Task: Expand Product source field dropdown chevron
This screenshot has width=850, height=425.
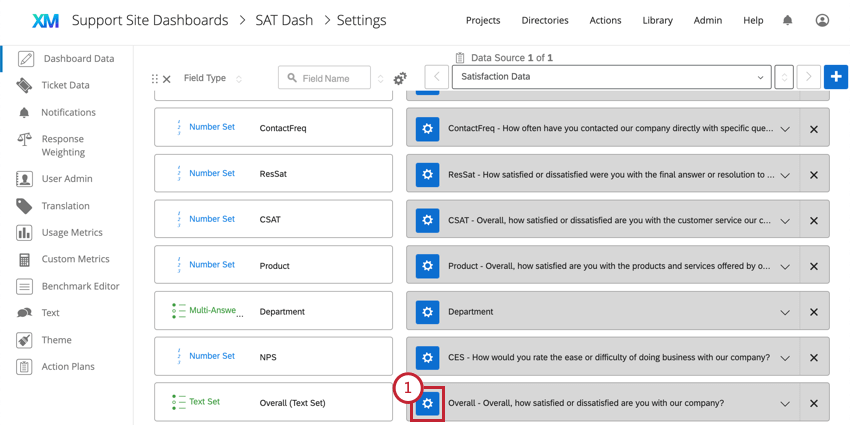Action: 784,266
